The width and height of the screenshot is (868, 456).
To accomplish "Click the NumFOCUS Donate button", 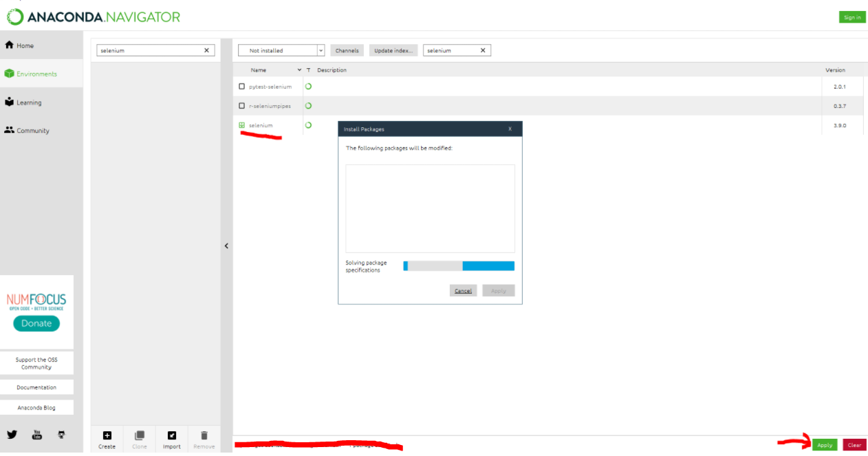I will click(36, 323).
